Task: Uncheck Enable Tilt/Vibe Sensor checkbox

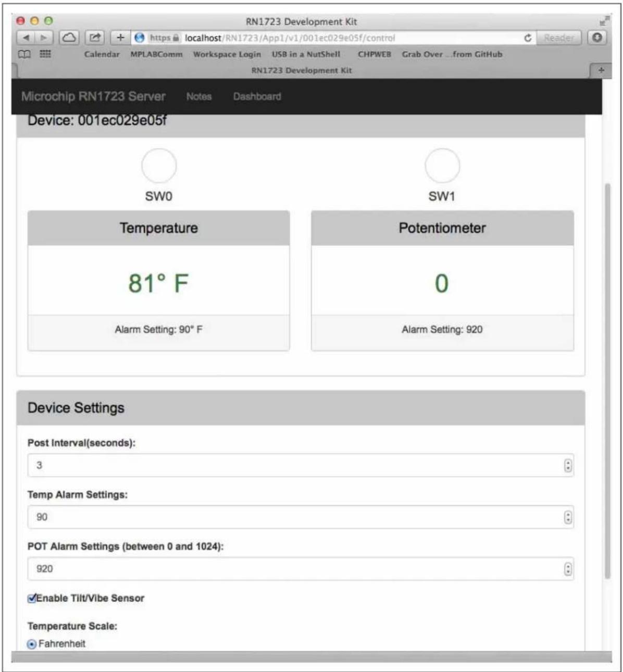Action: (32, 598)
